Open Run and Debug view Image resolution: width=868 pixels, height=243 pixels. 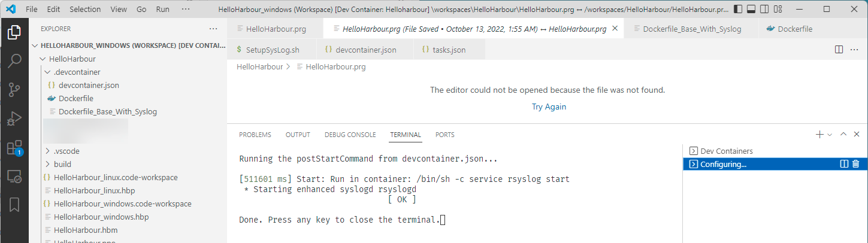[x=14, y=119]
